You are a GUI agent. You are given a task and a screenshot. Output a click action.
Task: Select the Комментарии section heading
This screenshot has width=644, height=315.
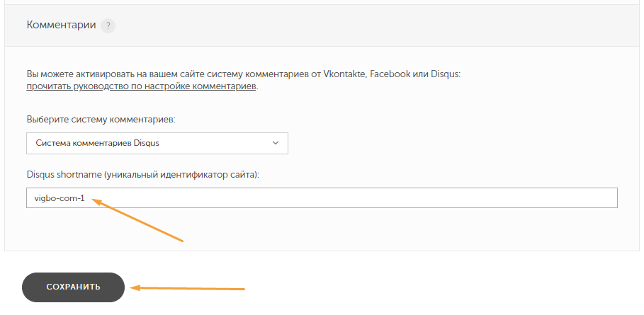tap(61, 25)
